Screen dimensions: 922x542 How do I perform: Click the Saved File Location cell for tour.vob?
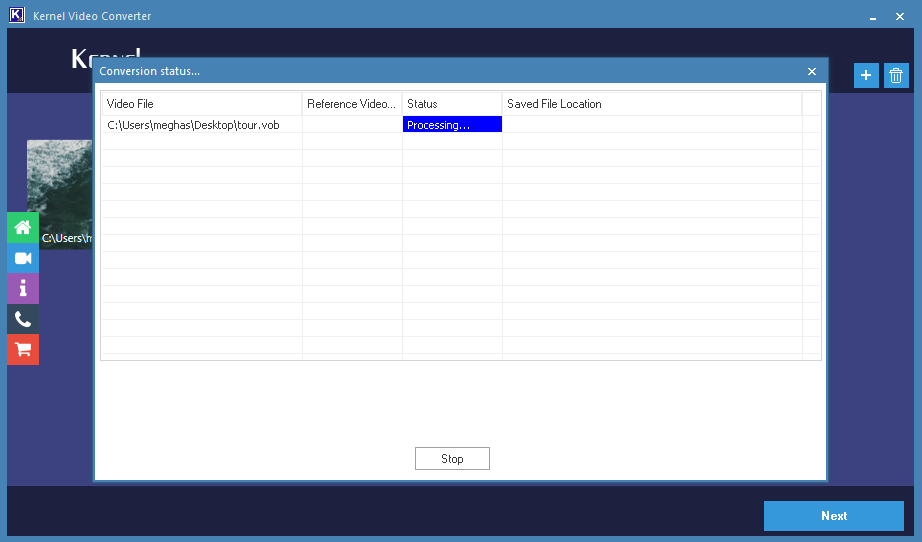coord(651,125)
